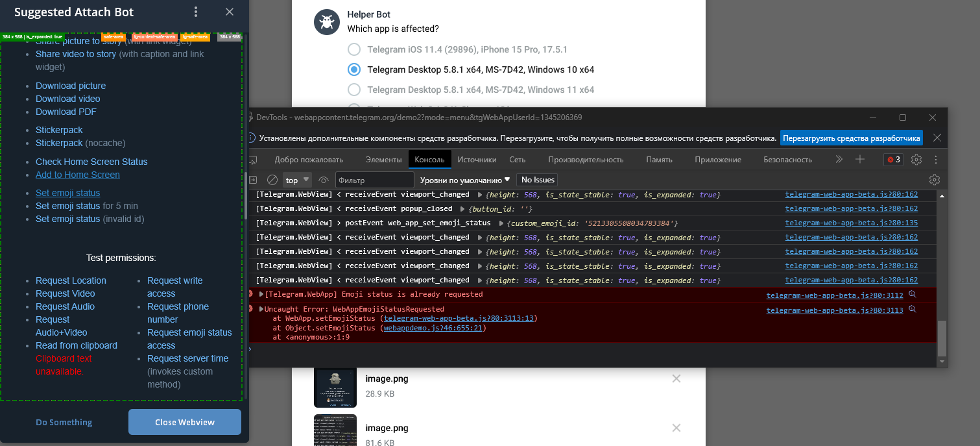Switch to the Безопасность tab
Image resolution: width=980 pixels, height=446 pixels.
pyautogui.click(x=787, y=159)
